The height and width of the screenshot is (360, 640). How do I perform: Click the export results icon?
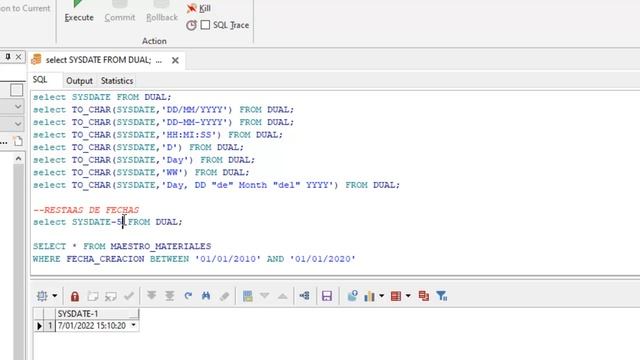pyautogui.click(x=352, y=296)
